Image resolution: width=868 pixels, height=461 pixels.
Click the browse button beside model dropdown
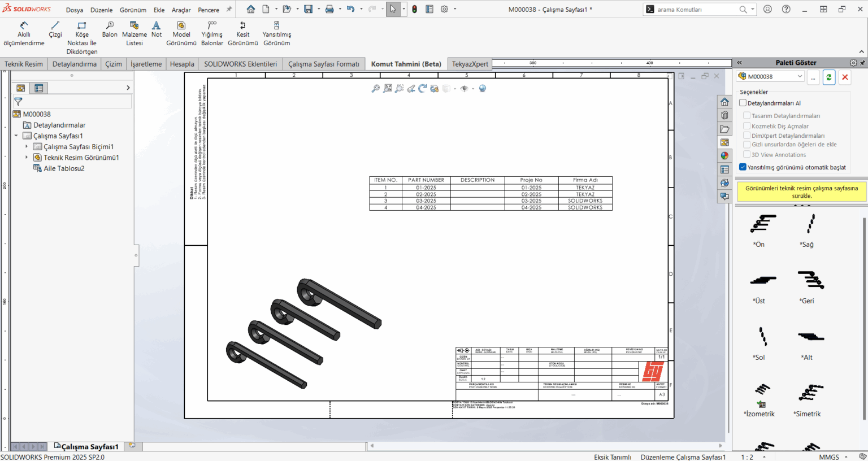(813, 77)
